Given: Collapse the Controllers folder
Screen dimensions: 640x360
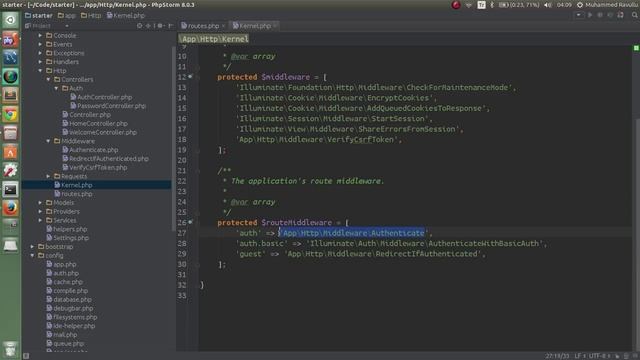Looking at the screenshot, I should pyautogui.click(x=48, y=80).
